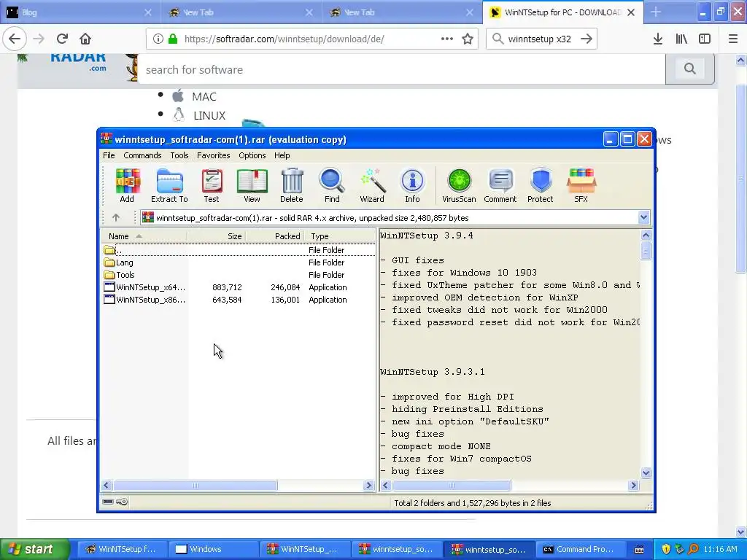The width and height of the screenshot is (747, 560).
Task: Open page actions three-dot menu
Action: [x=446, y=39]
